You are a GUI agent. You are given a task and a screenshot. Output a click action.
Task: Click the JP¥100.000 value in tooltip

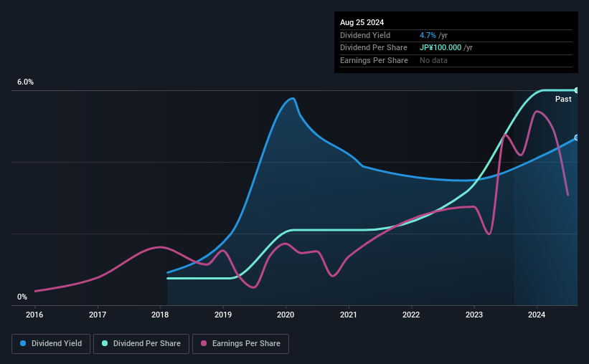440,48
